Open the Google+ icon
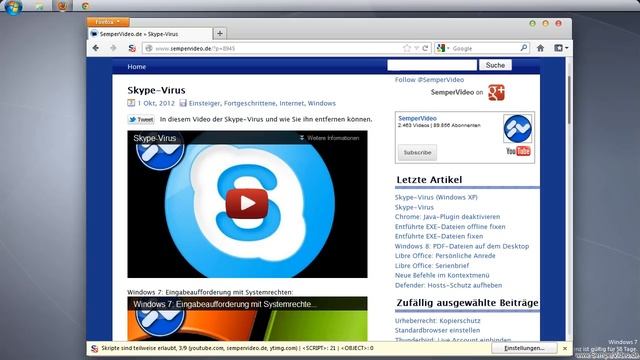The width and height of the screenshot is (640, 360). click(496, 93)
